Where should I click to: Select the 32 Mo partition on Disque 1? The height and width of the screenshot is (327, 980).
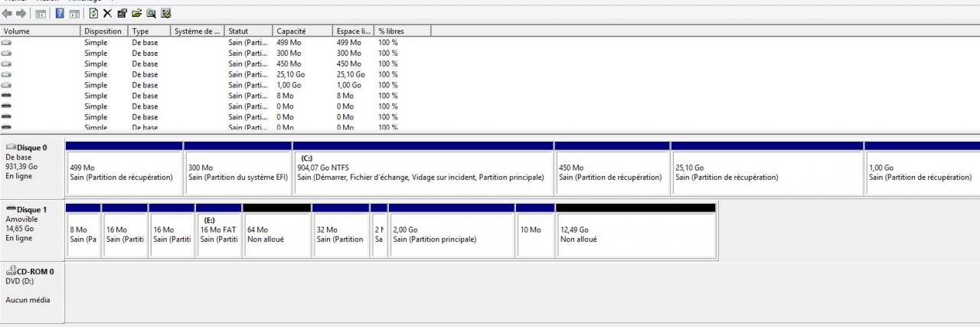pyautogui.click(x=341, y=230)
